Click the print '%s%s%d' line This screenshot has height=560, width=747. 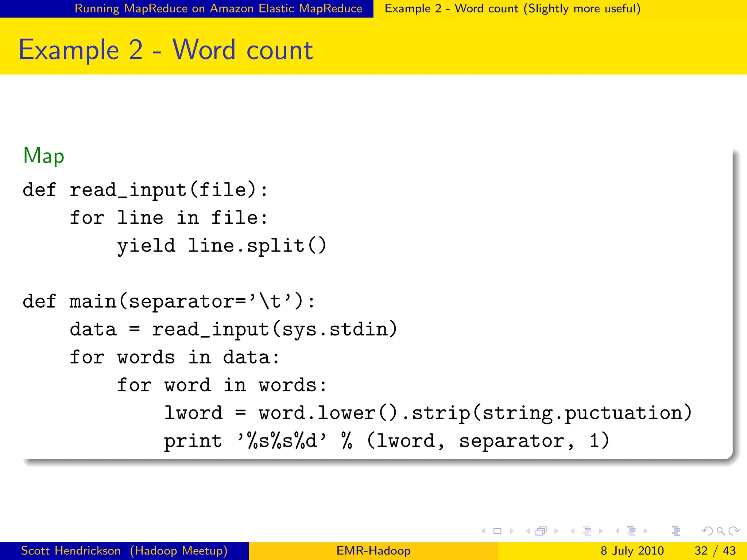(x=387, y=441)
